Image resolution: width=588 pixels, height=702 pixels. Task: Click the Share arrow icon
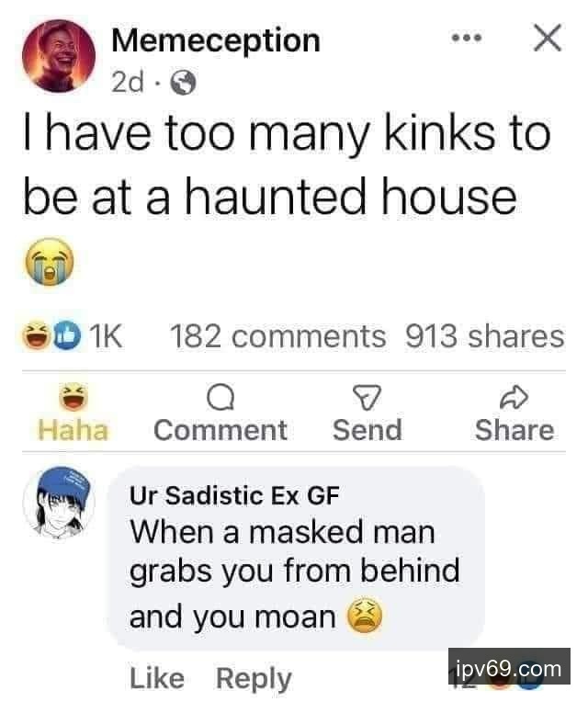coord(514,397)
